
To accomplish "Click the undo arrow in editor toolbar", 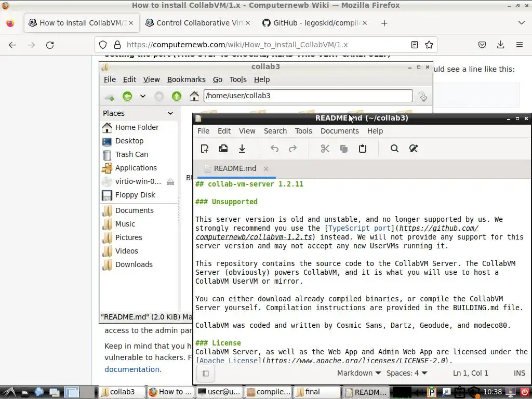I will (x=274, y=149).
